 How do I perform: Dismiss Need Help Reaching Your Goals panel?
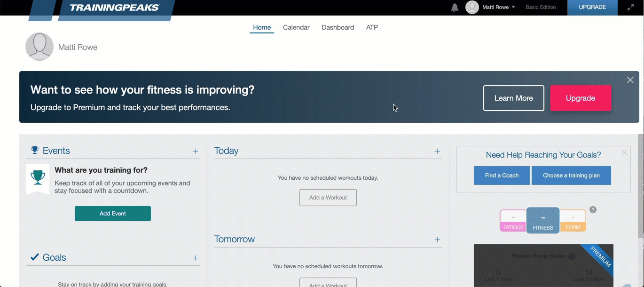(x=624, y=152)
